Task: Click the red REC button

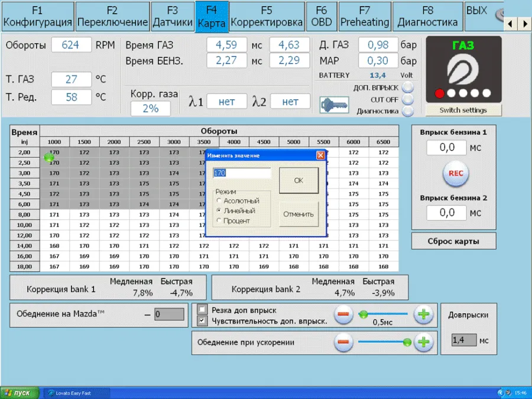Action: coord(456,173)
